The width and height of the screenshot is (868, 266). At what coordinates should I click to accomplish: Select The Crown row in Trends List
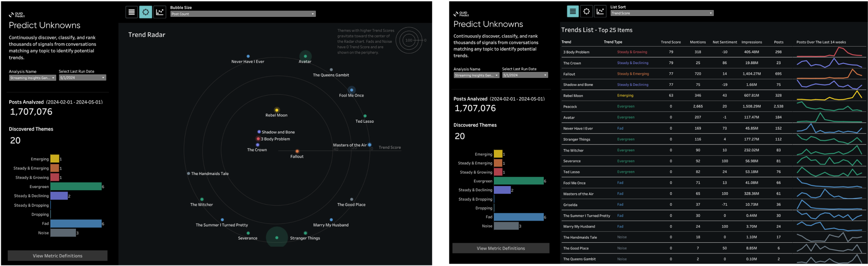(x=714, y=63)
